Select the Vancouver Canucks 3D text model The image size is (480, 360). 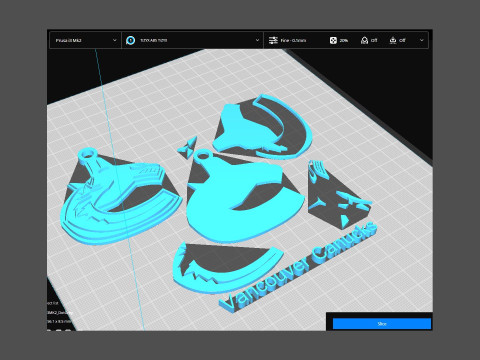pyautogui.click(x=298, y=267)
